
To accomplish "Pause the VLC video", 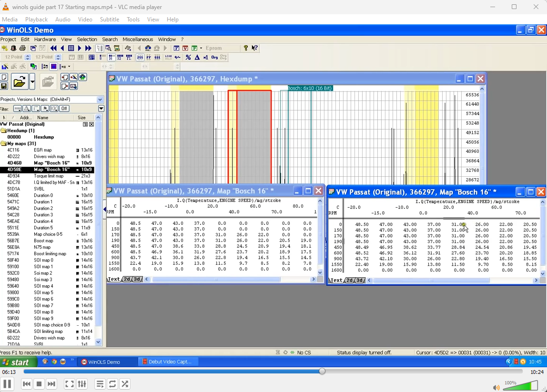I will 7,384.
